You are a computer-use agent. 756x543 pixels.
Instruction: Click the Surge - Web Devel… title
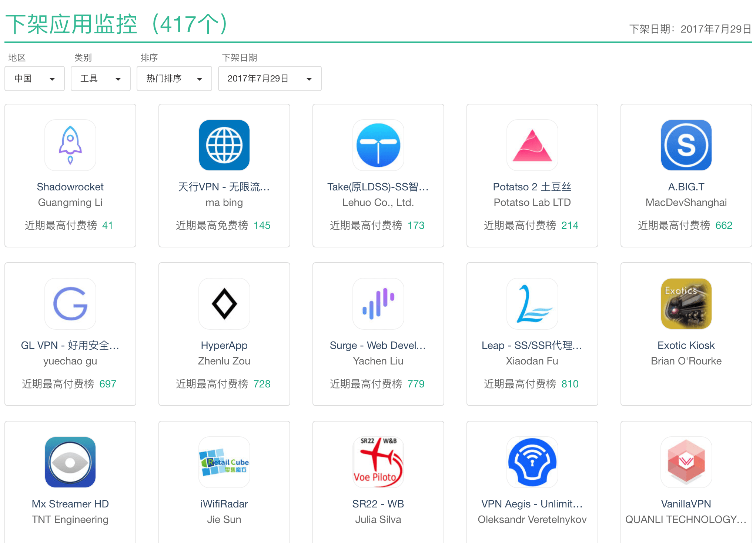point(378,345)
